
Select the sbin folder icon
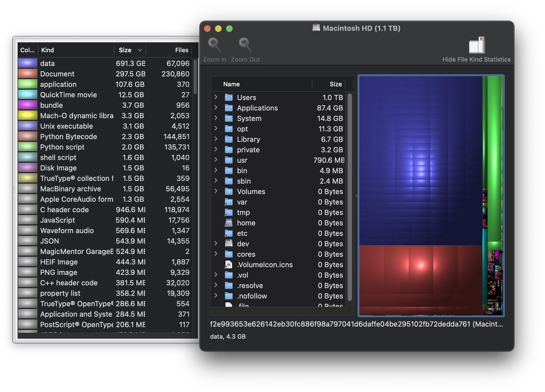(229, 181)
